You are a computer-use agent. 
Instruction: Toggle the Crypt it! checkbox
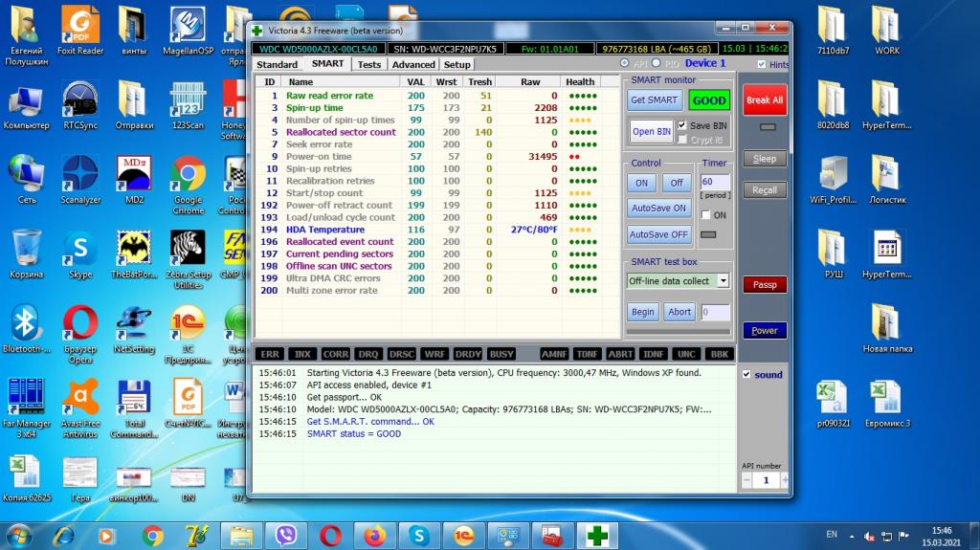click(681, 140)
